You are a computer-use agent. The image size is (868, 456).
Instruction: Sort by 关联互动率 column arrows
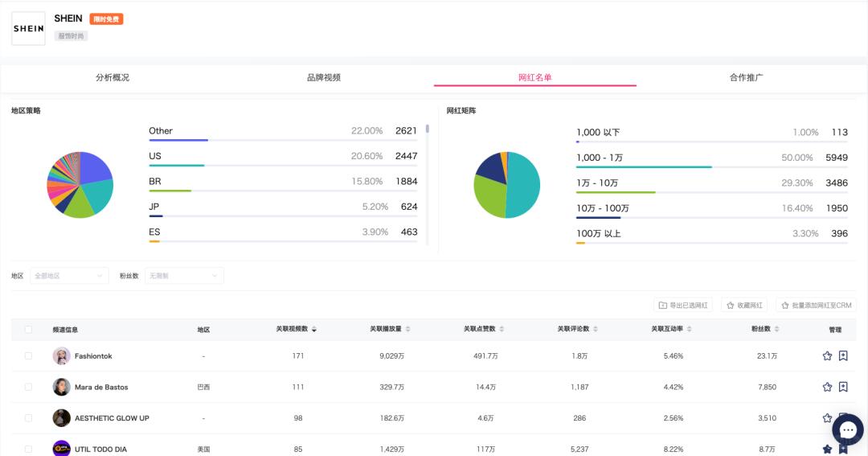point(690,329)
